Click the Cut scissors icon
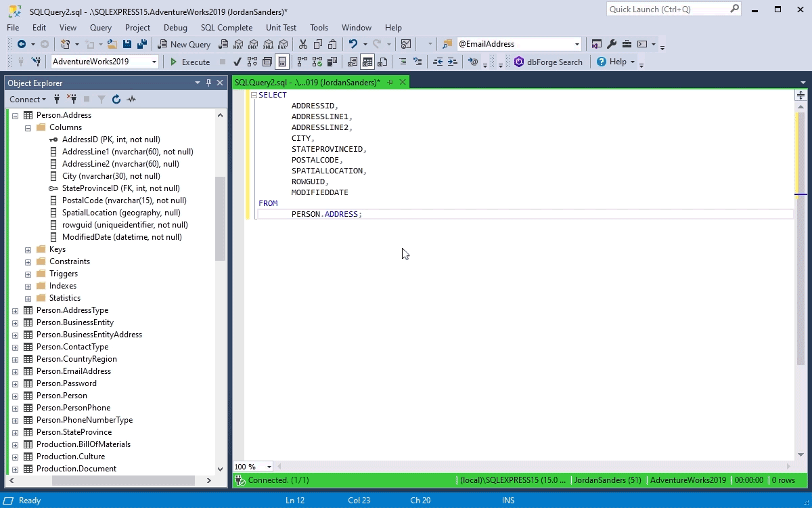Screen dimensions: 812x508 coord(303,44)
